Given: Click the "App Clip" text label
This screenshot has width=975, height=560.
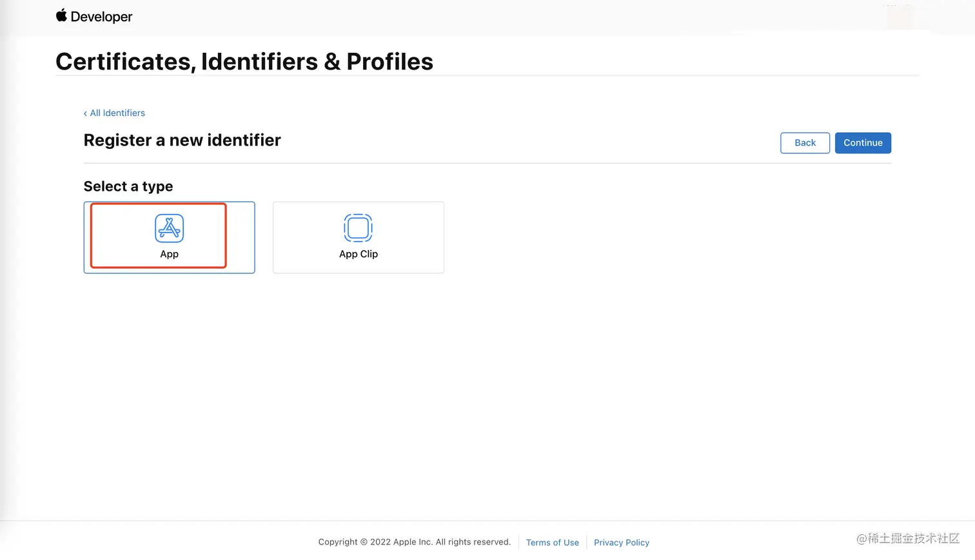Looking at the screenshot, I should click(358, 254).
